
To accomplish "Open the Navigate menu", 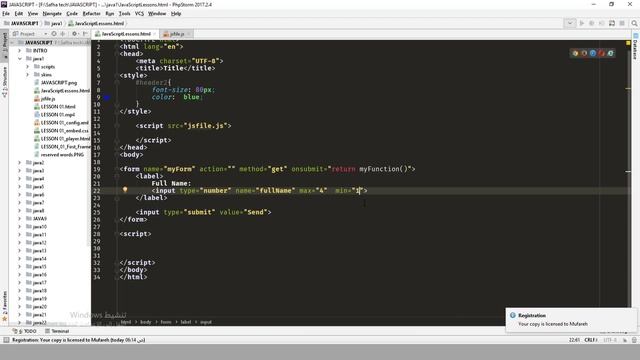I will [52, 13].
